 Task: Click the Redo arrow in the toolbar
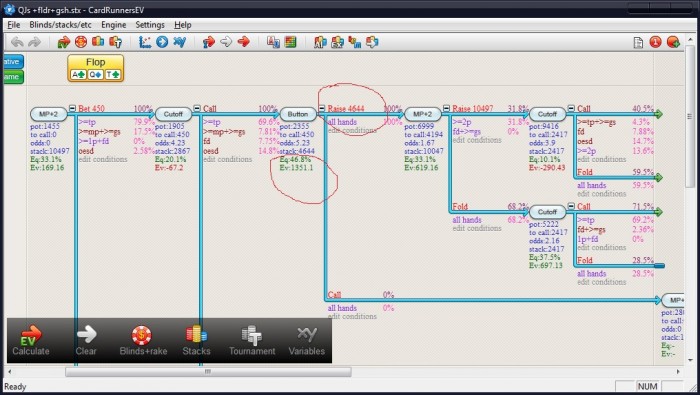(34, 42)
